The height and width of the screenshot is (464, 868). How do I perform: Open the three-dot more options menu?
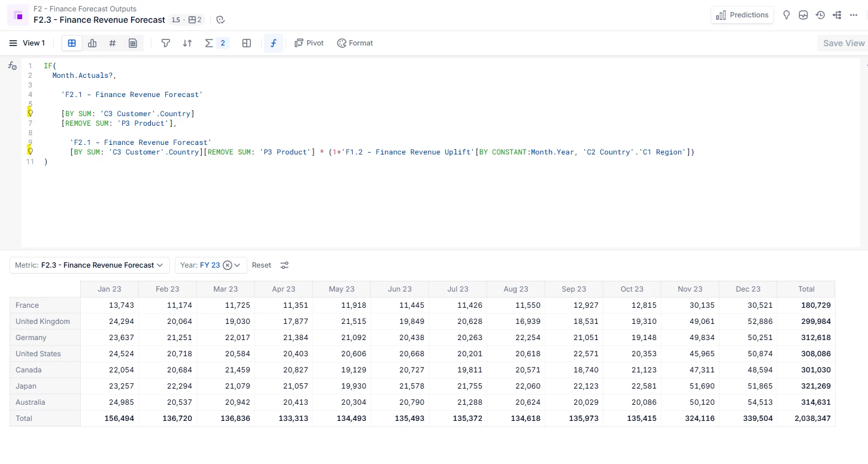click(x=854, y=15)
